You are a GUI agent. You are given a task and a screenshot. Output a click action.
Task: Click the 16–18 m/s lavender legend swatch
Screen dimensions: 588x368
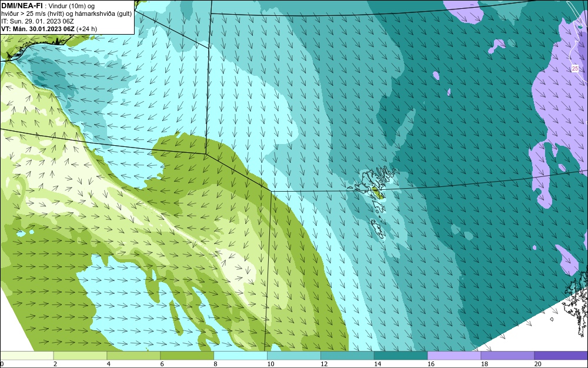coord(454,356)
